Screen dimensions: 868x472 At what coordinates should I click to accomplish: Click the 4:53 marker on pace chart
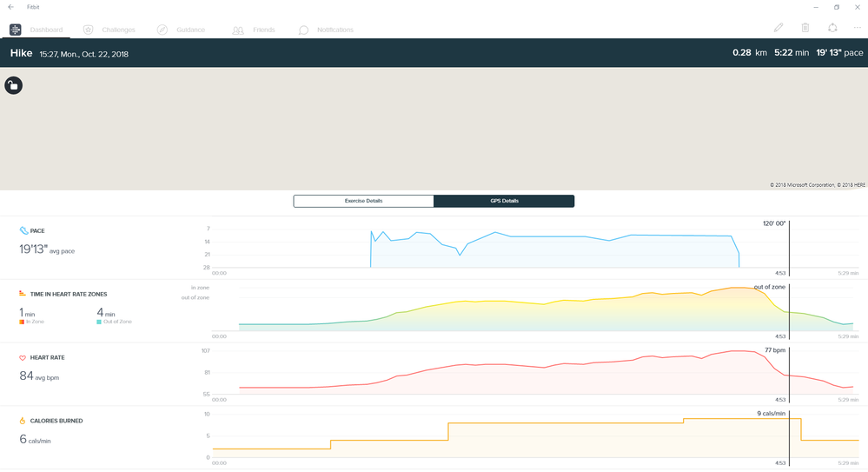click(x=780, y=272)
